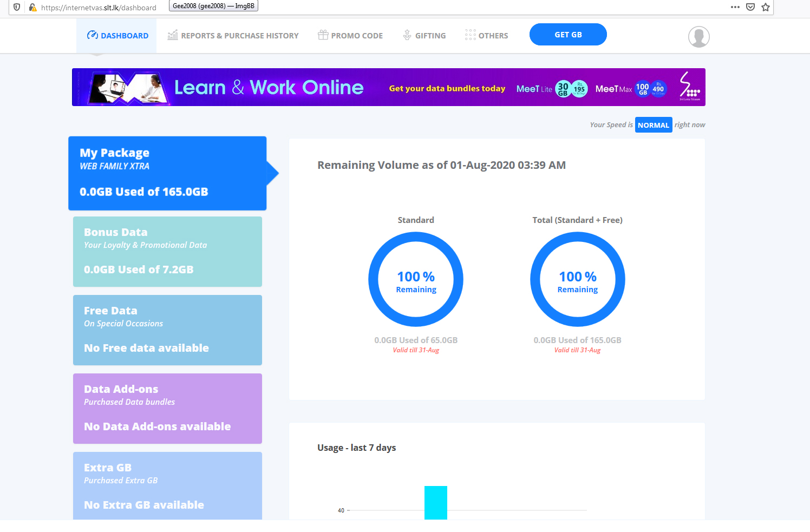The image size is (810, 532).
Task: Click the '0.0GB Used of 165.0GB' text under Total ring
Action: 577,340
